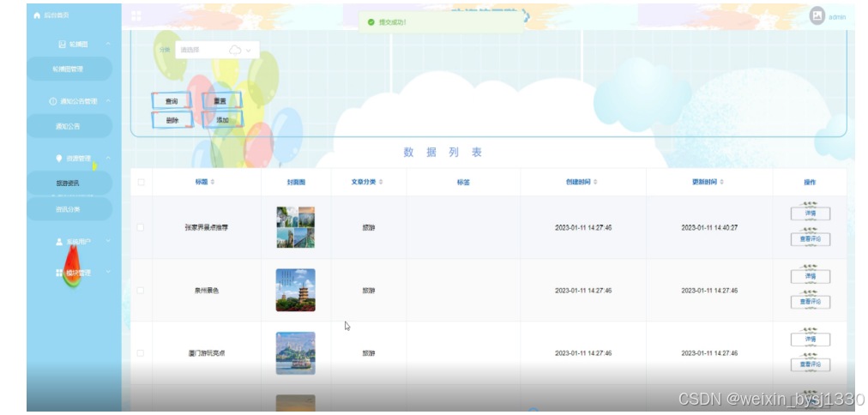Click the 数据列表 heading

click(443, 153)
